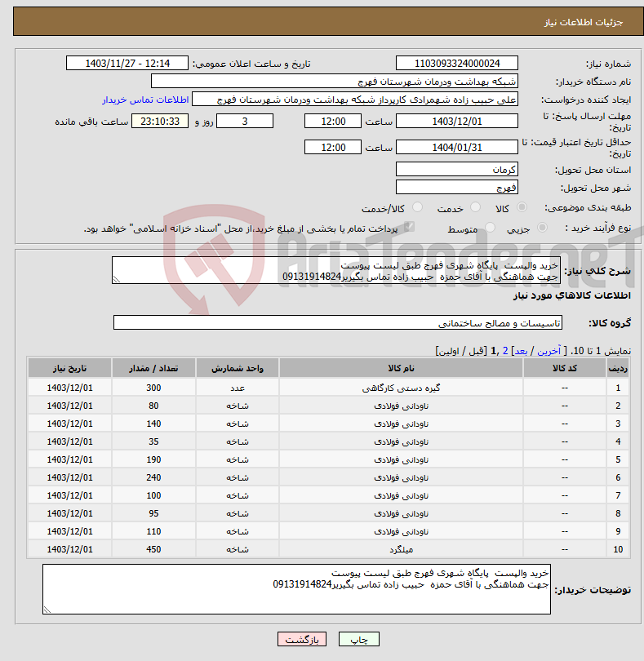Click the ردیف column header
The image size is (644, 661).
pyautogui.click(x=618, y=368)
